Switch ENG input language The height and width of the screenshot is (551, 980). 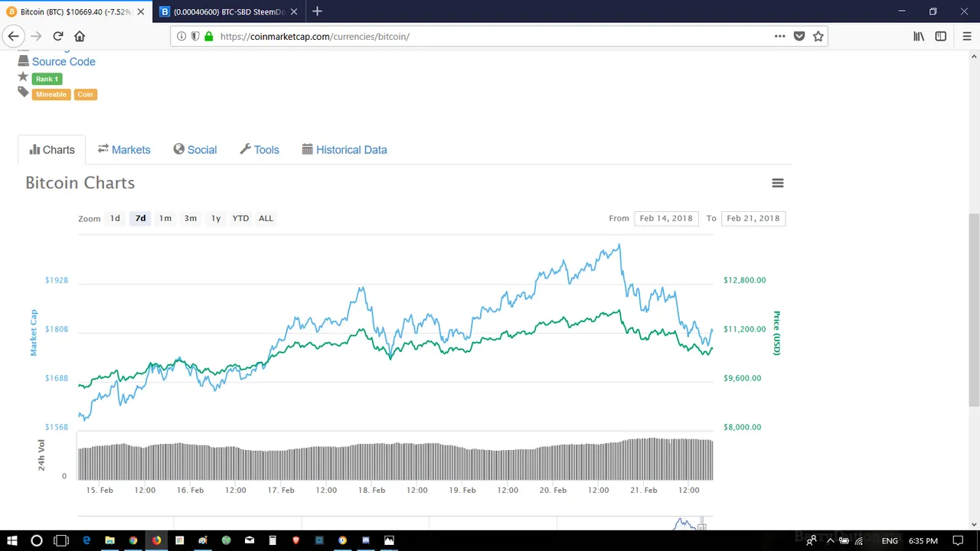coord(890,541)
